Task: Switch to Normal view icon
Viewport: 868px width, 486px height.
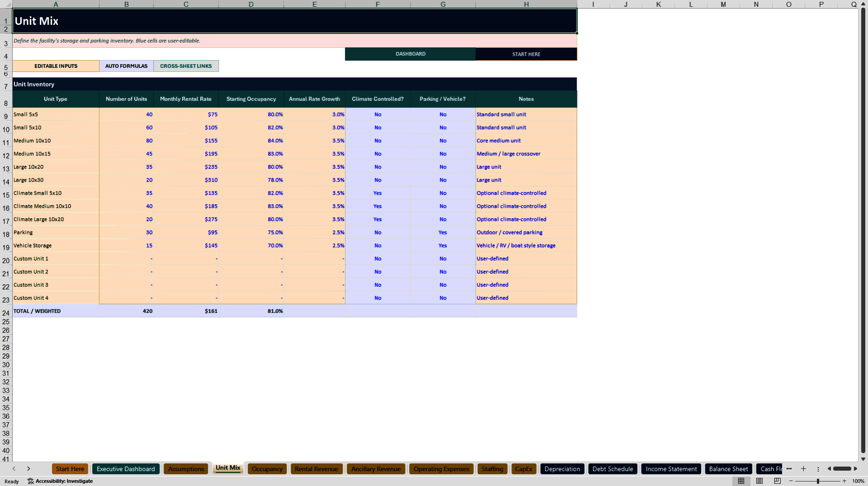Action: 741,481
